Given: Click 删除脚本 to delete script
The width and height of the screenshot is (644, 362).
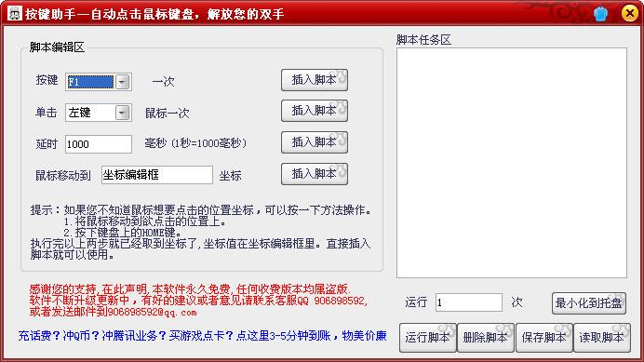Looking at the screenshot, I should [x=486, y=338].
